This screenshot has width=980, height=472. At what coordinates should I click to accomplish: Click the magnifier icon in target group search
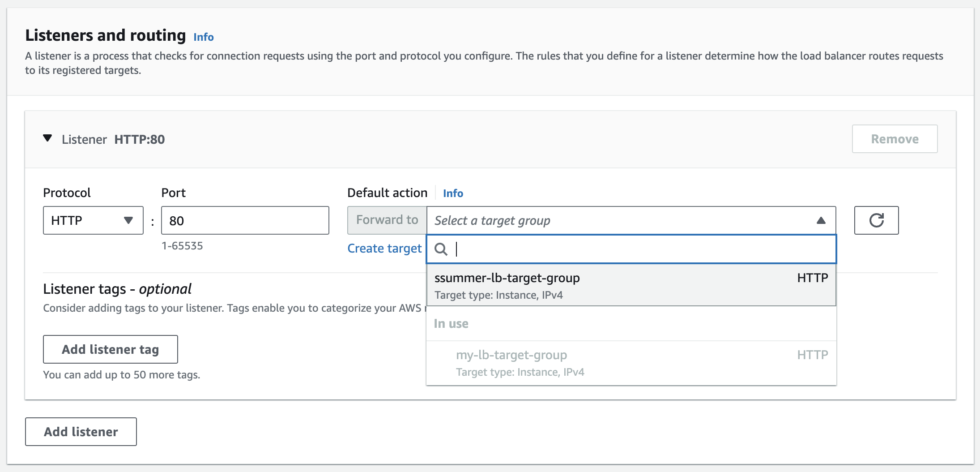coord(441,249)
